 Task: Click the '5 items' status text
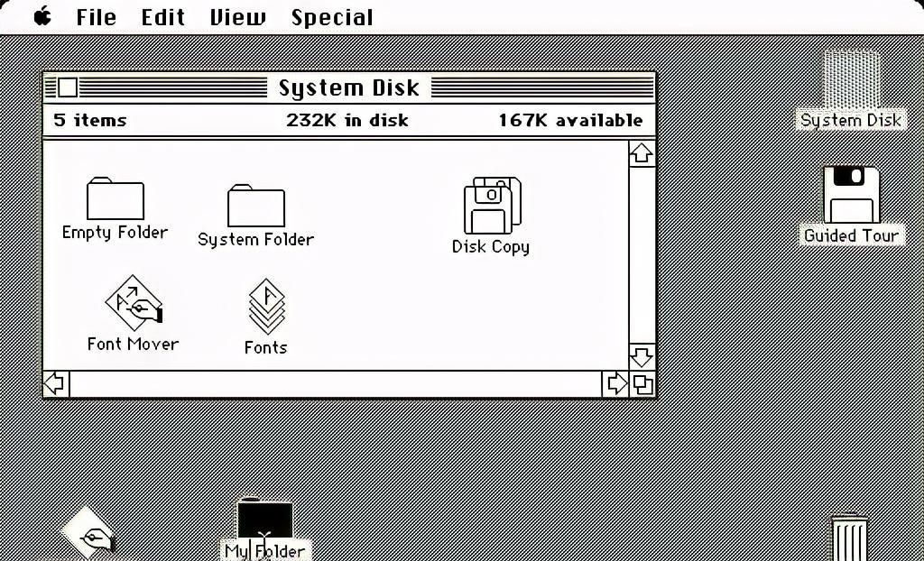click(90, 120)
